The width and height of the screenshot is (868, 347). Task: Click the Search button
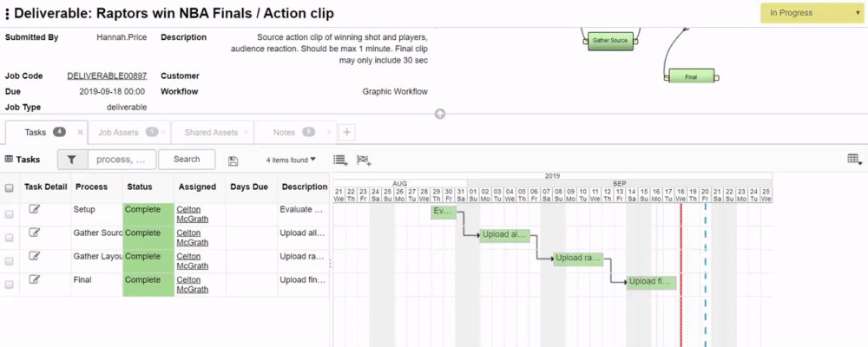pos(187,160)
